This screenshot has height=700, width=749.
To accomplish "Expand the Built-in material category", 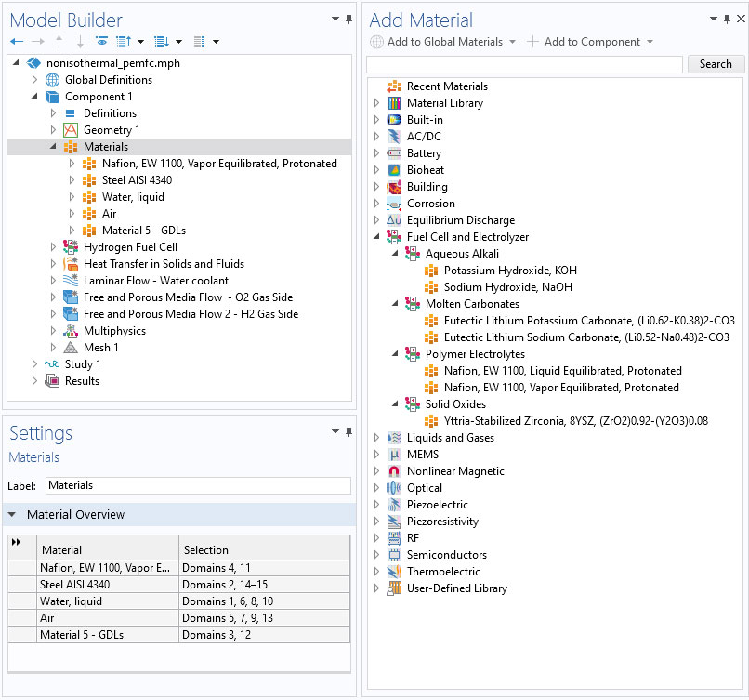I will 377,119.
